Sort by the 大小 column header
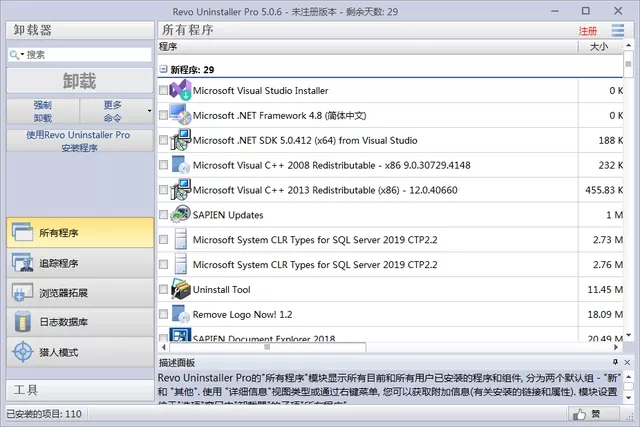 pos(600,47)
